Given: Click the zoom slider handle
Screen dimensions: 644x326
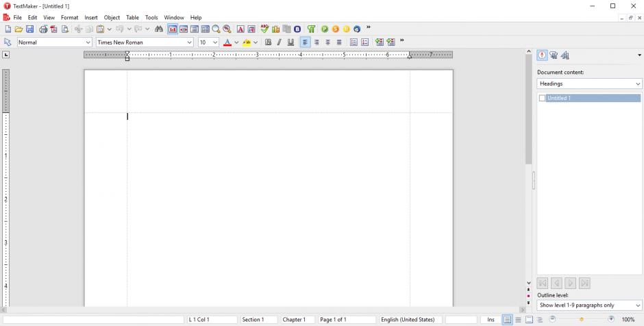Looking at the screenshot, I should pyautogui.click(x=582, y=319).
